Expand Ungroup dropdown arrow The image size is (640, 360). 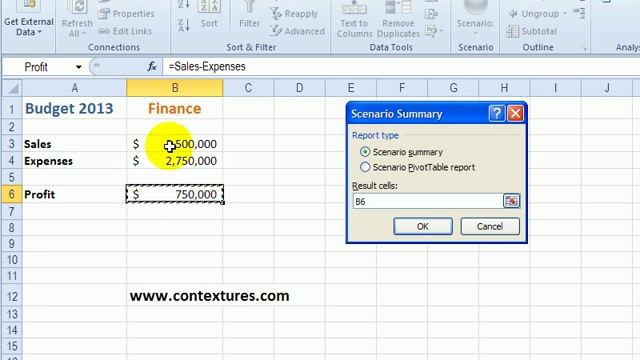tap(565, 14)
